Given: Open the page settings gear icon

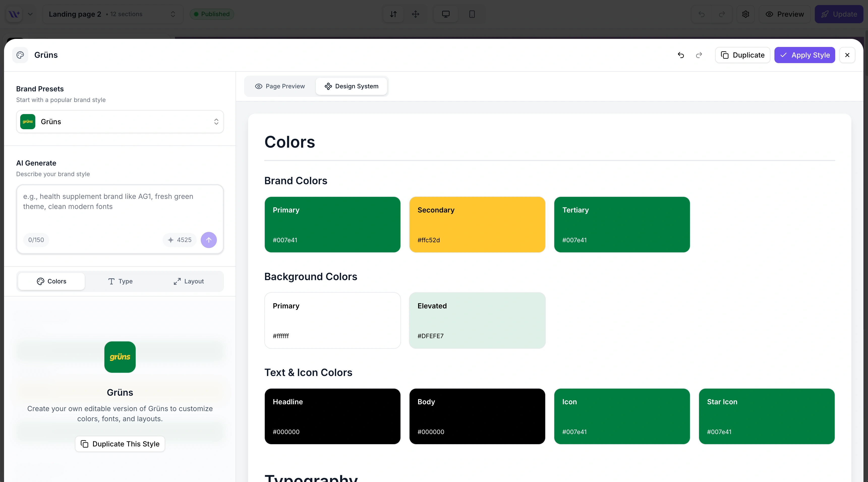Looking at the screenshot, I should point(745,14).
